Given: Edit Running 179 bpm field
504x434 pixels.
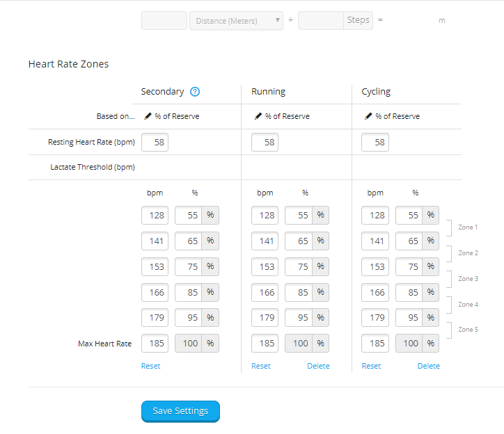Looking at the screenshot, I should [265, 318].
